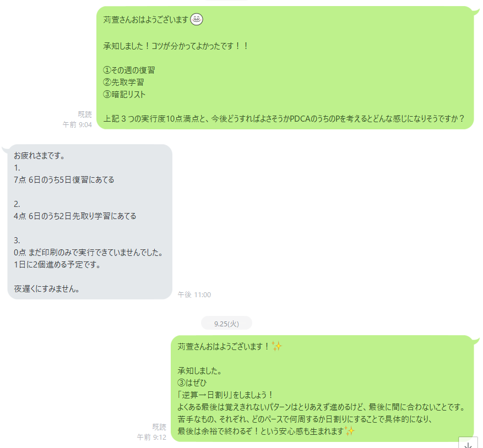Screen dimensions: 483x448
Task: Click the sparkle emoji after おはようございます！
Action: click(276, 346)
